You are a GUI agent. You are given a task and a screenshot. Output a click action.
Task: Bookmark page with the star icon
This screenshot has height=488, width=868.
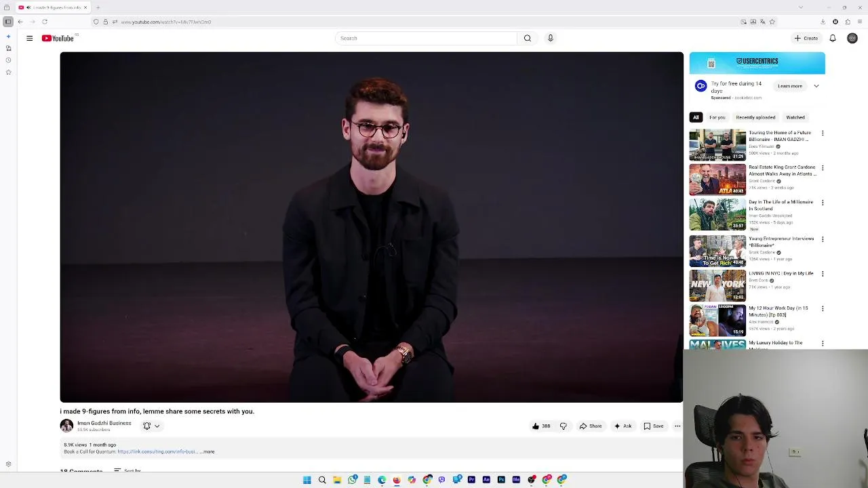[772, 22]
